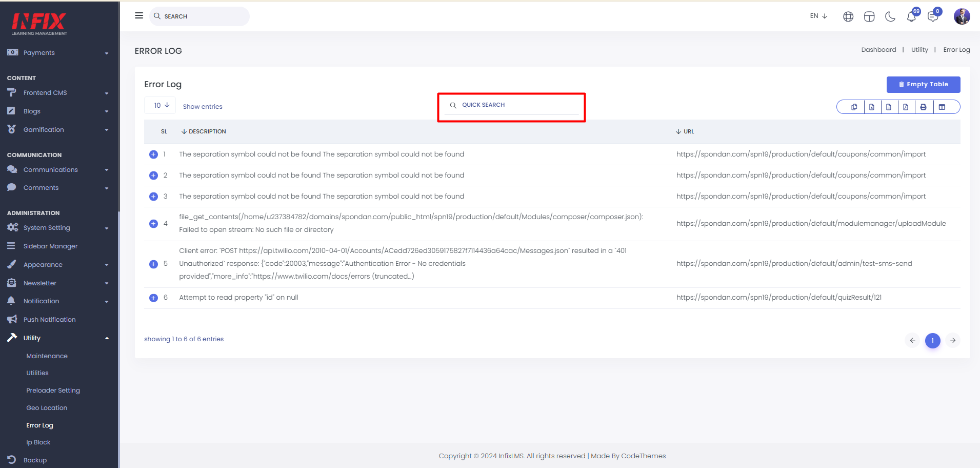
Task: Copy table data with the copy icon
Action: tap(854, 107)
